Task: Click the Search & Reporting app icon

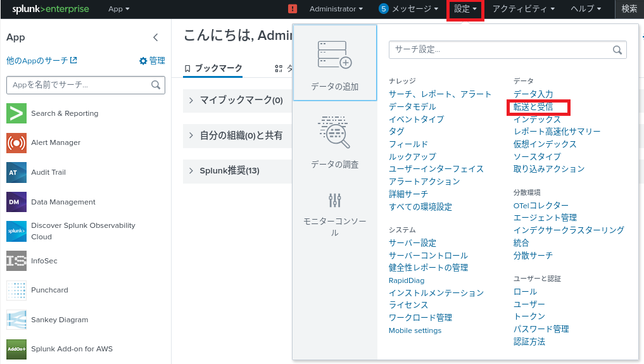Action: (x=16, y=113)
